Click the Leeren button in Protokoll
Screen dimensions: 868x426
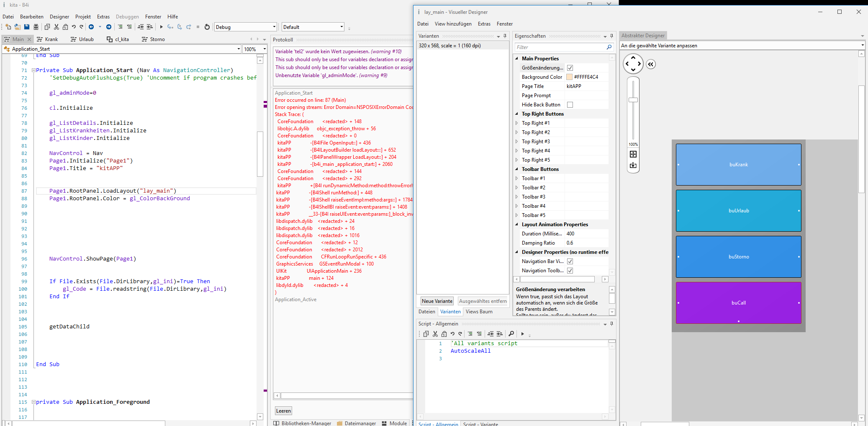click(x=283, y=411)
